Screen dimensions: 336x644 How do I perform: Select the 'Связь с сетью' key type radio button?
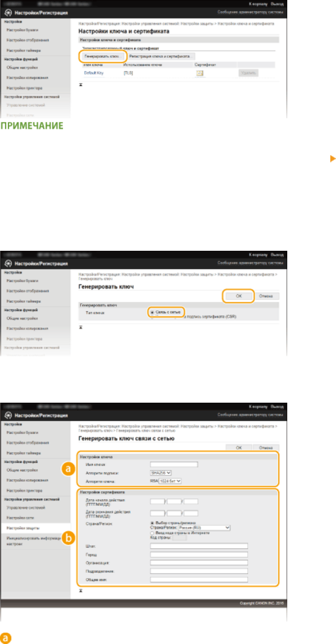(x=151, y=313)
